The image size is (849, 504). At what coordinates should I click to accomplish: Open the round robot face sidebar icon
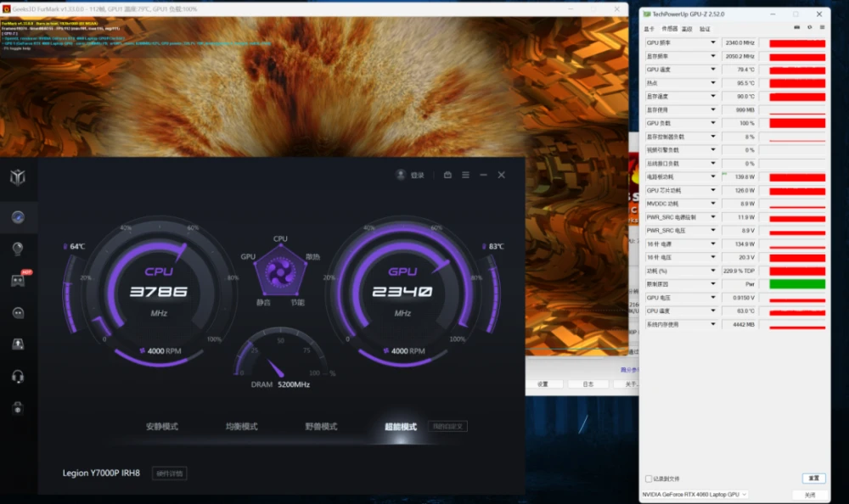(x=18, y=313)
